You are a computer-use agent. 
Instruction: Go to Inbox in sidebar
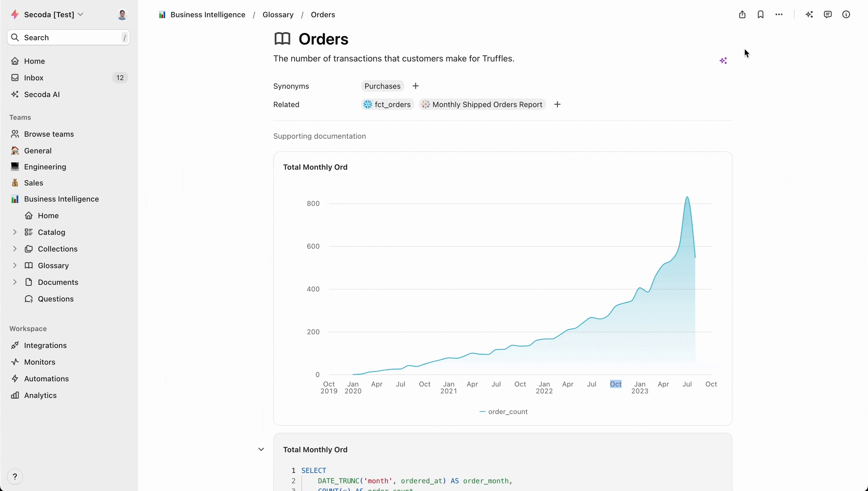click(34, 78)
